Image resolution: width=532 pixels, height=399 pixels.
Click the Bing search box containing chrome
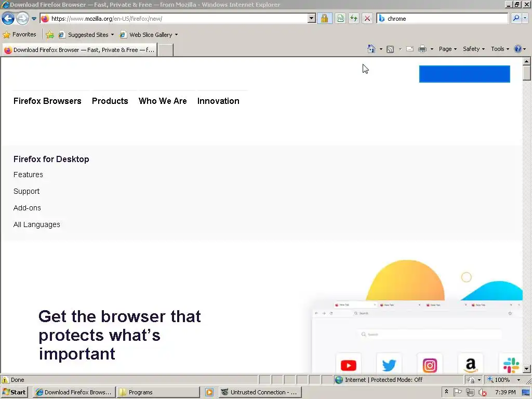click(x=443, y=19)
